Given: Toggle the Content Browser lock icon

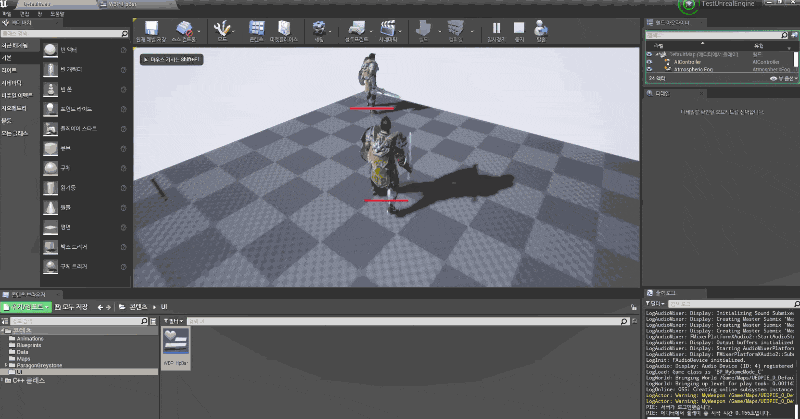Looking at the screenshot, I should (634, 307).
